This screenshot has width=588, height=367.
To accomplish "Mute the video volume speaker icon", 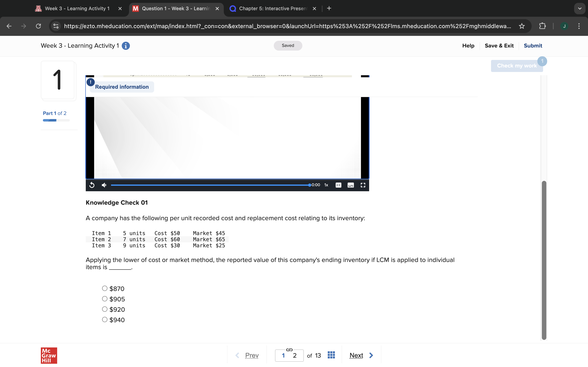I will click(x=104, y=185).
